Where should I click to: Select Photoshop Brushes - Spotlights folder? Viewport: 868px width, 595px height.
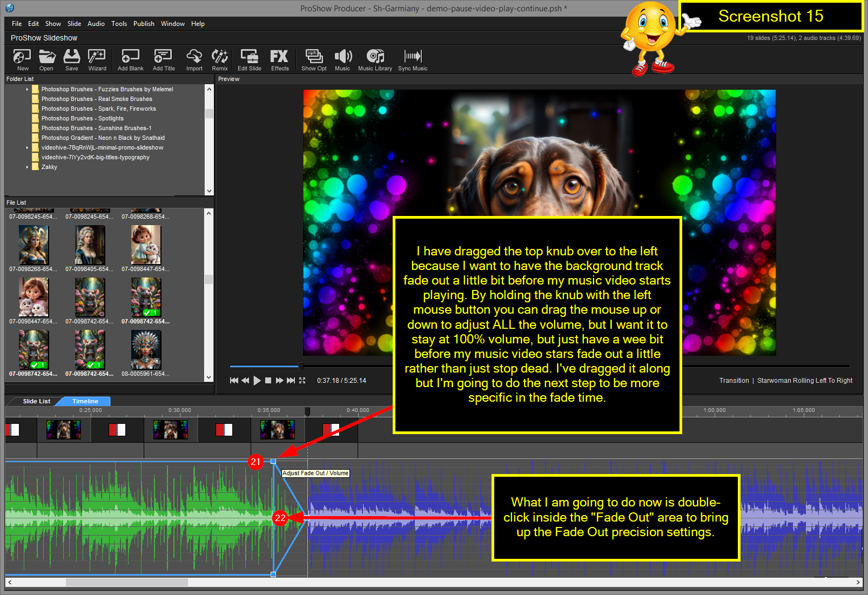[x=83, y=118]
